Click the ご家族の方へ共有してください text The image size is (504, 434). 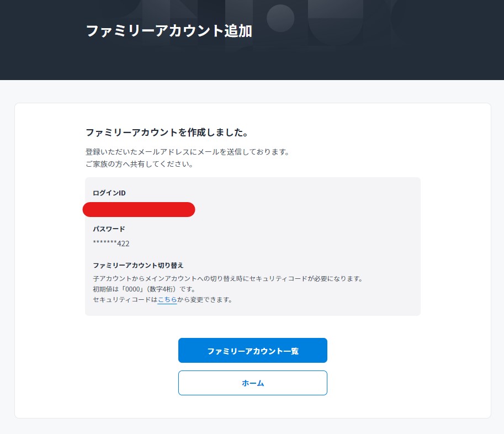tap(139, 164)
